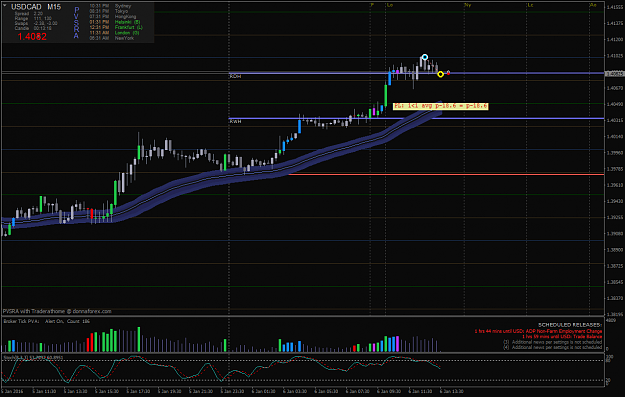Click the 6 Jan 13:30 time axis label

pos(452,391)
